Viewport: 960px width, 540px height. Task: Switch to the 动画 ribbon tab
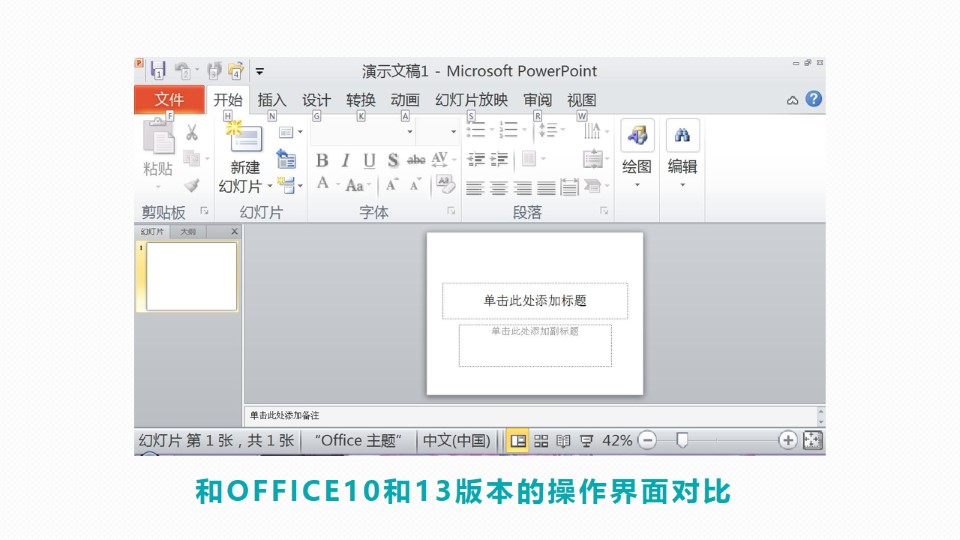pyautogui.click(x=405, y=100)
